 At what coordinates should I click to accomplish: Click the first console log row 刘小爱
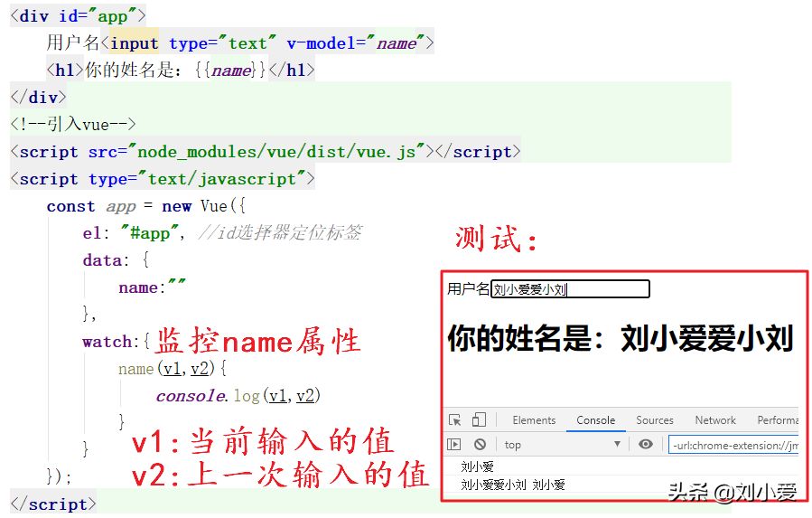(477, 466)
